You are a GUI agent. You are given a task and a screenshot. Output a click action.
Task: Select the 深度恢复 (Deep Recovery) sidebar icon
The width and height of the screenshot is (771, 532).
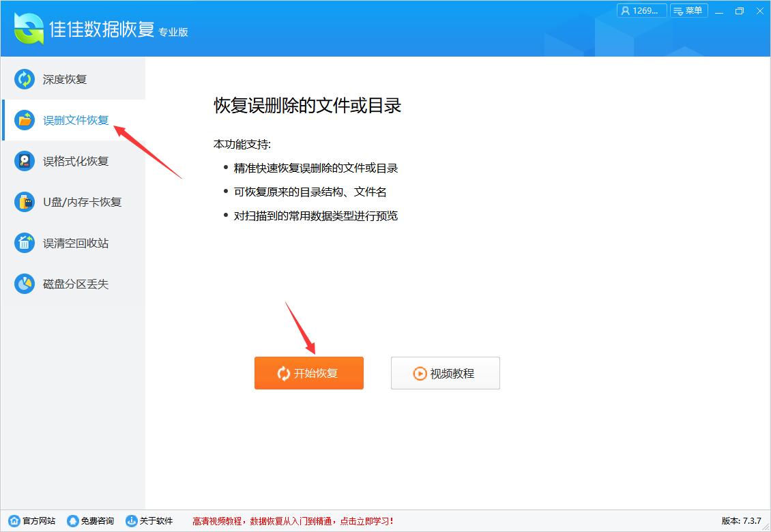tap(24, 79)
